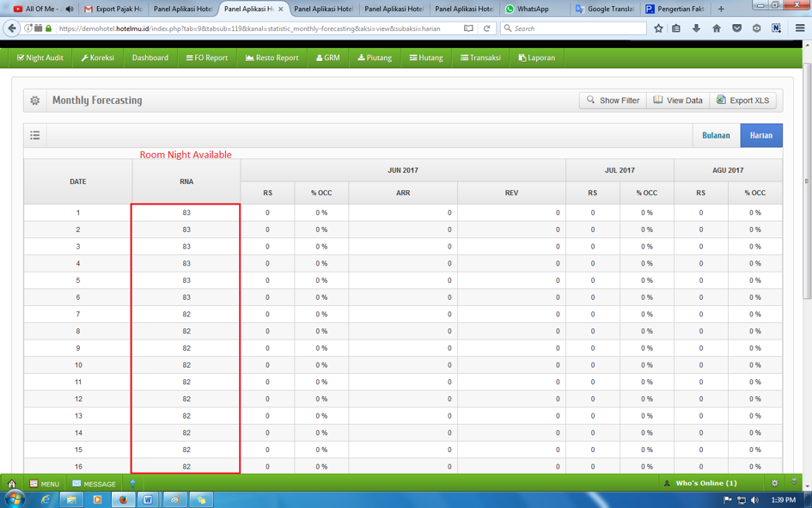The image size is (812, 508).
Task: Click the settings gear beside Monthly Forecasting
Action: (x=35, y=101)
